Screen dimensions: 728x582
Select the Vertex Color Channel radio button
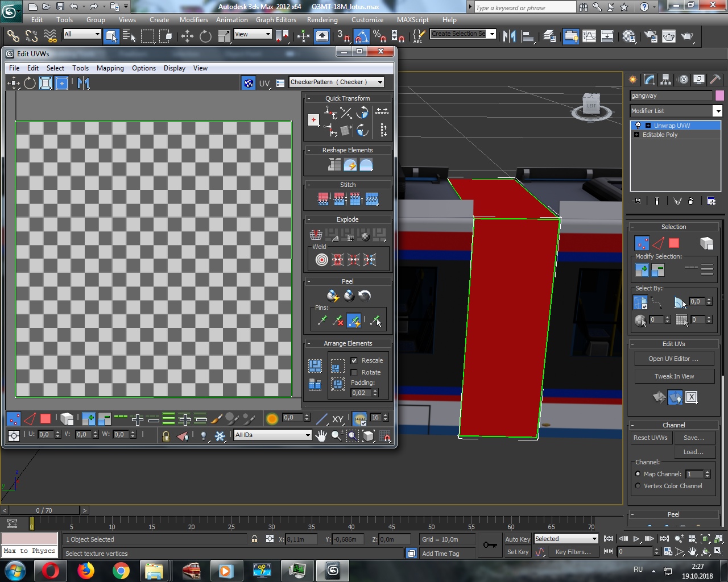pyautogui.click(x=638, y=486)
